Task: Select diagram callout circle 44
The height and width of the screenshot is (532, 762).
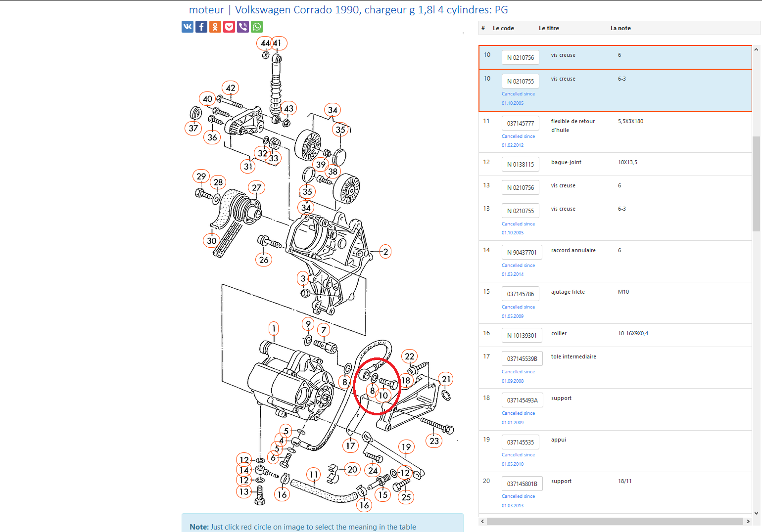Action: pos(264,43)
